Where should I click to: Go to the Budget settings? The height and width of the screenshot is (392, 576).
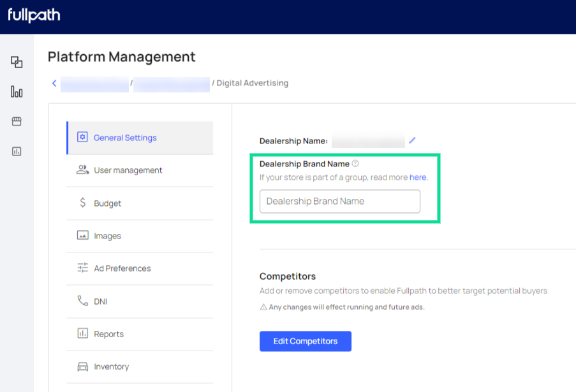pyautogui.click(x=107, y=203)
